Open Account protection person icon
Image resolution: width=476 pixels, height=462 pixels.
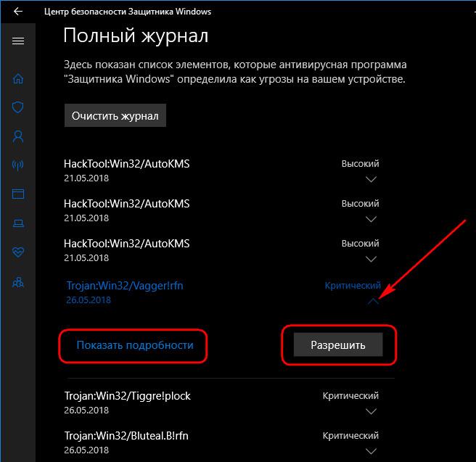click(18, 136)
